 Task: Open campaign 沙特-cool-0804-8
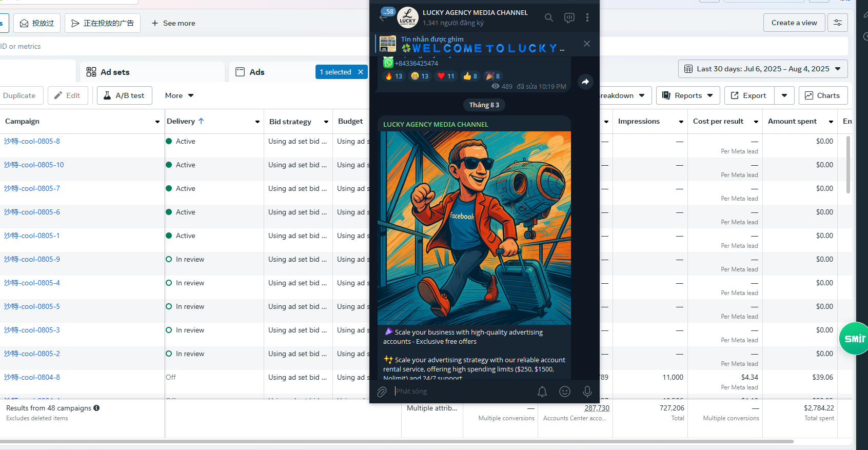[x=32, y=377]
